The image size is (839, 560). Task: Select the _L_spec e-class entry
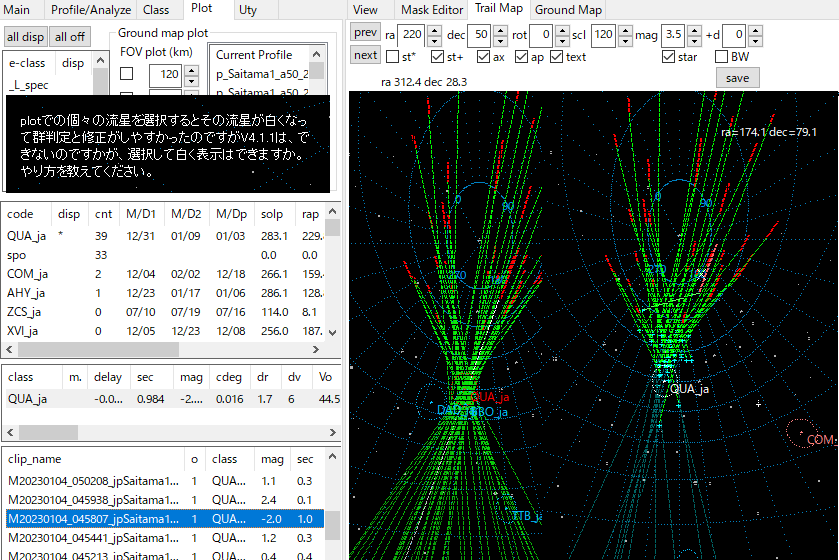[29, 85]
